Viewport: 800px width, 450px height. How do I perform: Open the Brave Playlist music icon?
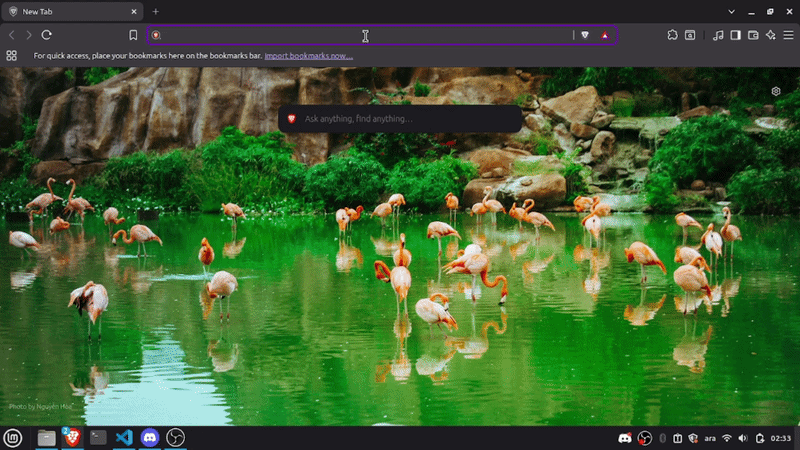[x=718, y=35]
